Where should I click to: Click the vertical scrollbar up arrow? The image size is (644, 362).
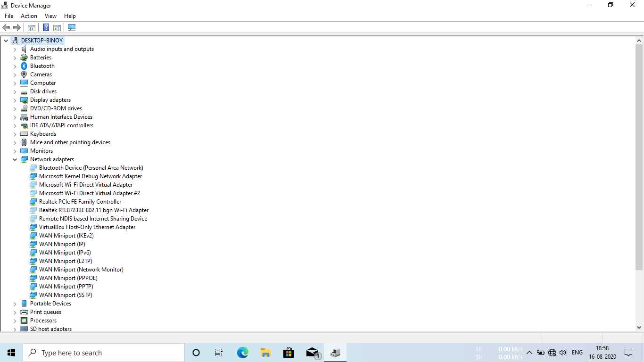(639, 41)
